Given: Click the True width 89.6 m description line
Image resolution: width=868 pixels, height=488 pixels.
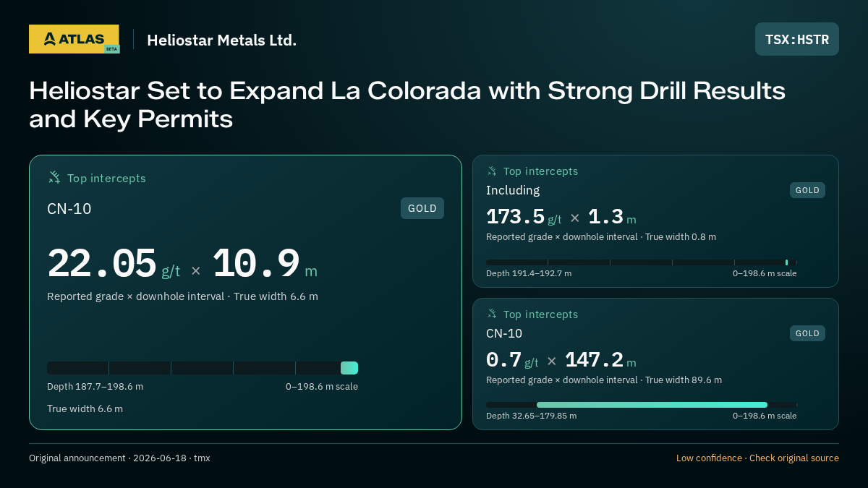Looking at the screenshot, I should coord(604,380).
